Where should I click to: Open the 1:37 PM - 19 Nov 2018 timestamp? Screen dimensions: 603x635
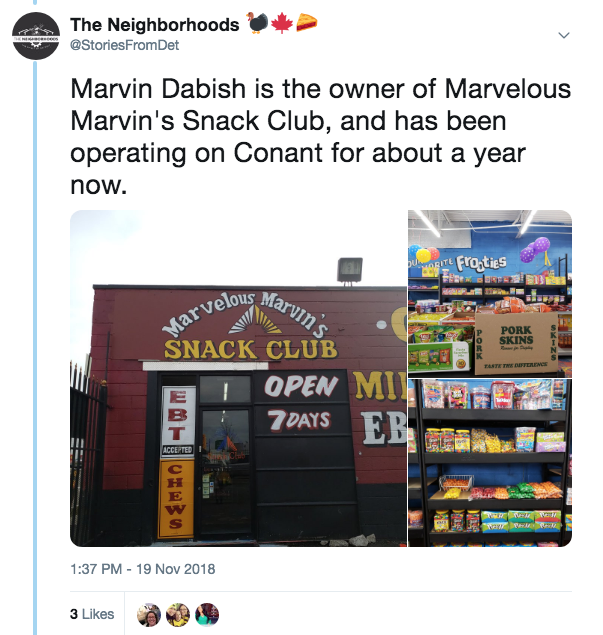pyautogui.click(x=143, y=569)
